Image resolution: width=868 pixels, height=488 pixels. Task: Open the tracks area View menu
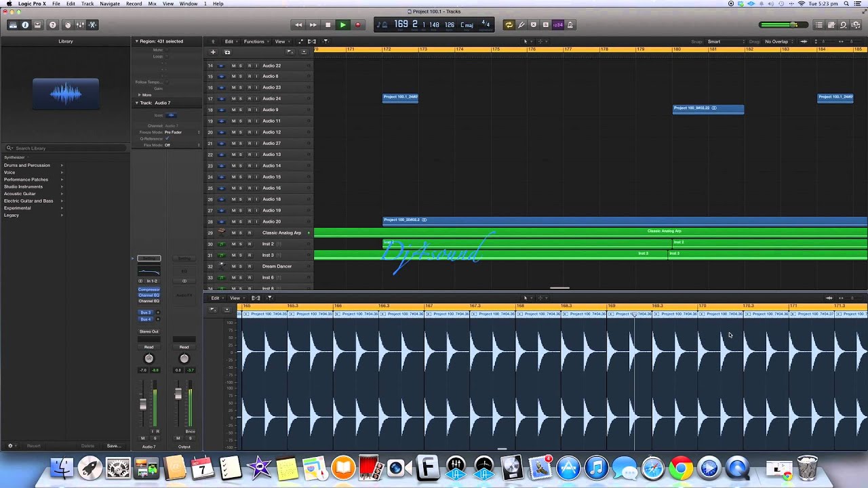[x=281, y=41]
